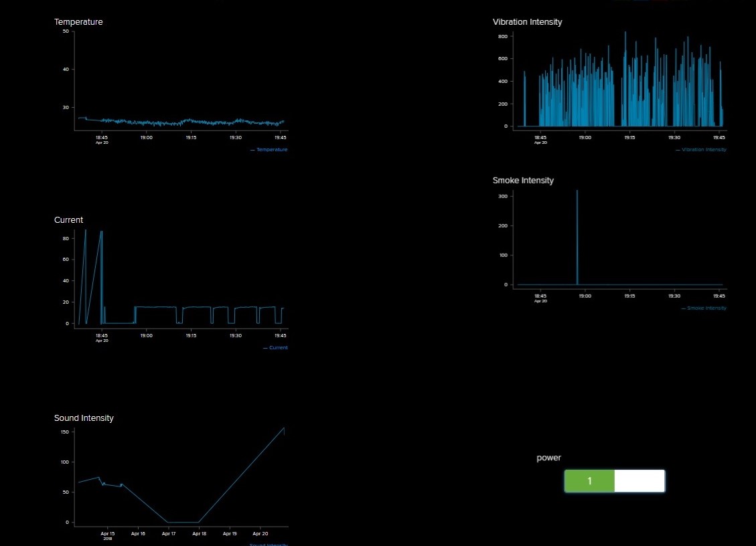Click the 800 label on the Vibration Intensity y-axis
756x546 pixels.
503,36
